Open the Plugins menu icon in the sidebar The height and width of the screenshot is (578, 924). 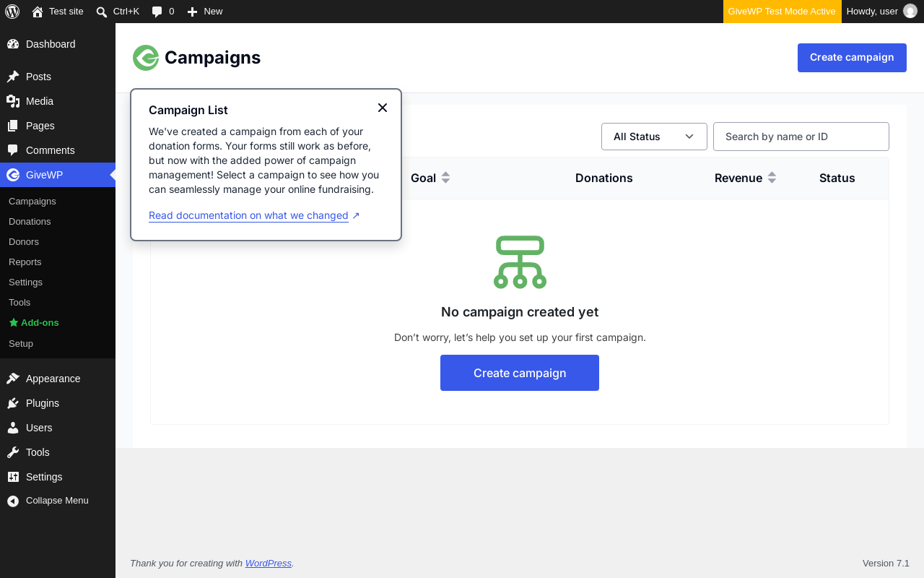click(x=13, y=403)
